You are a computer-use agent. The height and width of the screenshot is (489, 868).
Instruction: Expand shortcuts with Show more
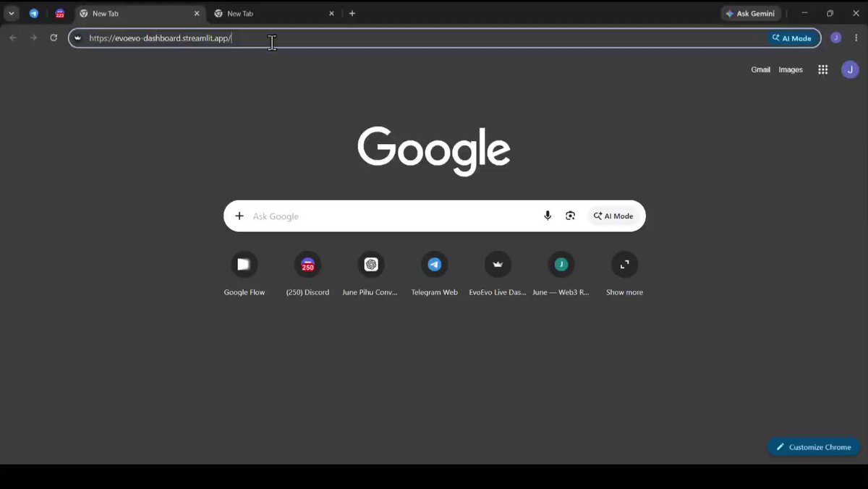coord(624,275)
